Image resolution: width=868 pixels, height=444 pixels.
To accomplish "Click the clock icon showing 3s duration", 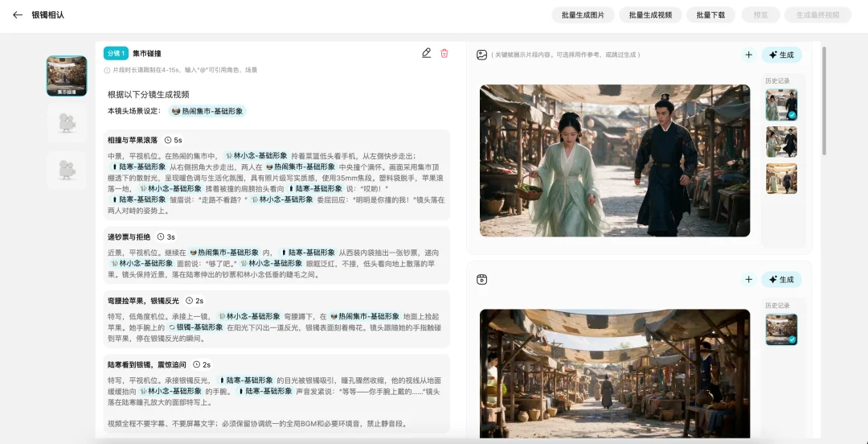I will (161, 236).
